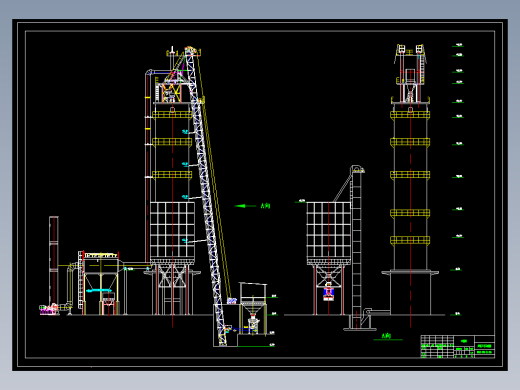The image size is (520, 390).
Task: Select the inclined white lattice conveyor truss
Action: [x=204, y=197]
